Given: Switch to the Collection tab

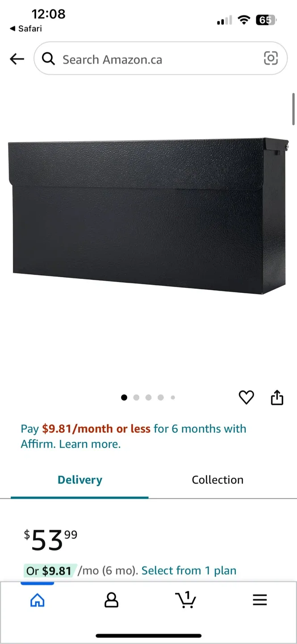Looking at the screenshot, I should (218, 480).
